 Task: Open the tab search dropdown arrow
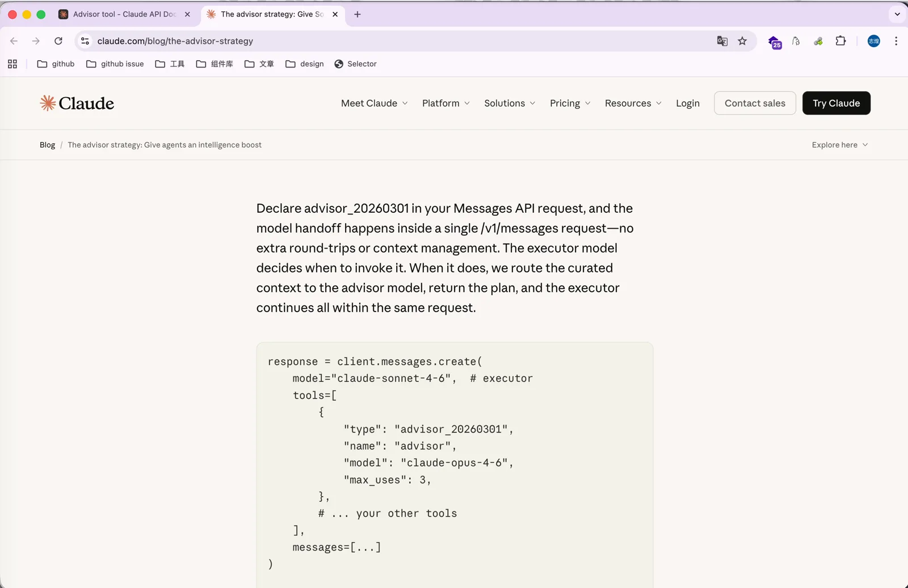tap(897, 14)
